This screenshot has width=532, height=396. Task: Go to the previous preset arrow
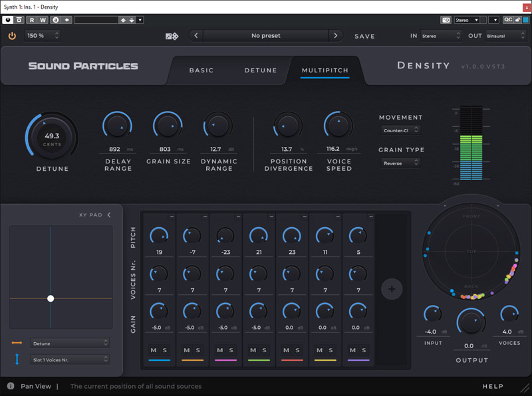(196, 36)
